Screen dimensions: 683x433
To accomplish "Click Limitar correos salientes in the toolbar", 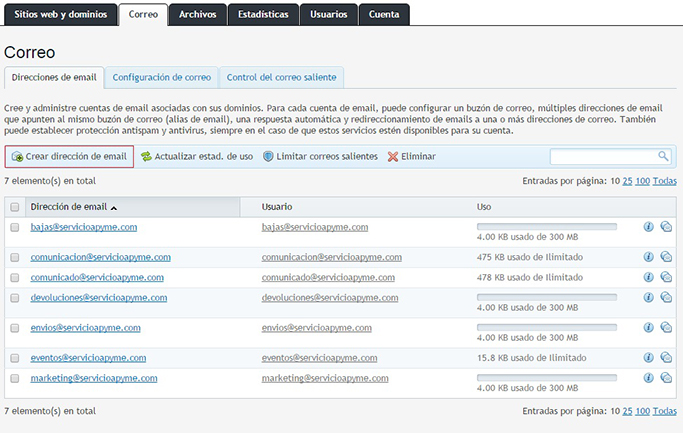I will coord(320,157).
